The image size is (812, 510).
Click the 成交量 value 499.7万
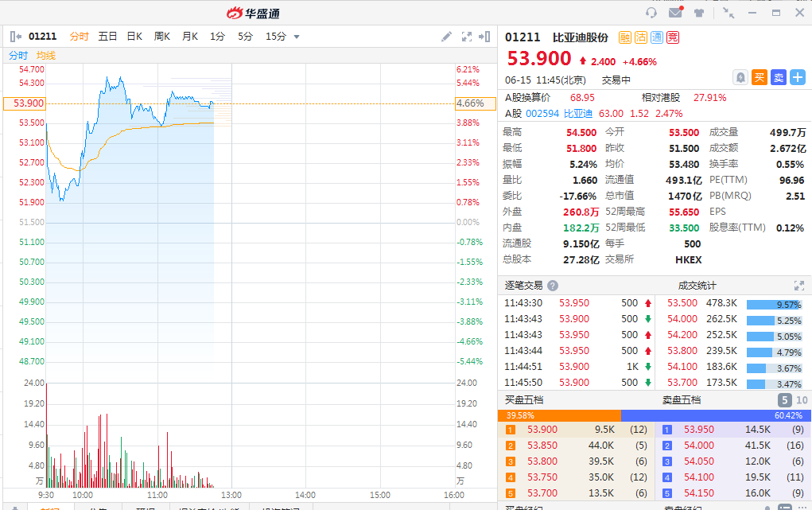point(787,132)
